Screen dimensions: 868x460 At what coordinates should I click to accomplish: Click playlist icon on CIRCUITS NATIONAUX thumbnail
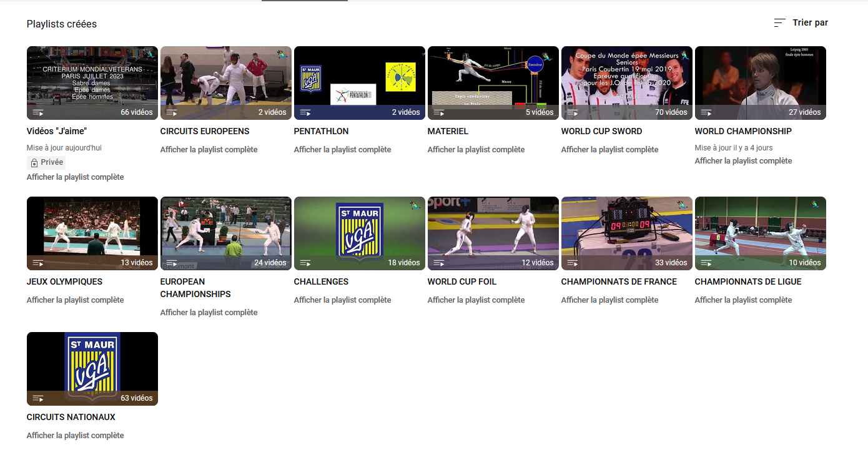[38, 398]
